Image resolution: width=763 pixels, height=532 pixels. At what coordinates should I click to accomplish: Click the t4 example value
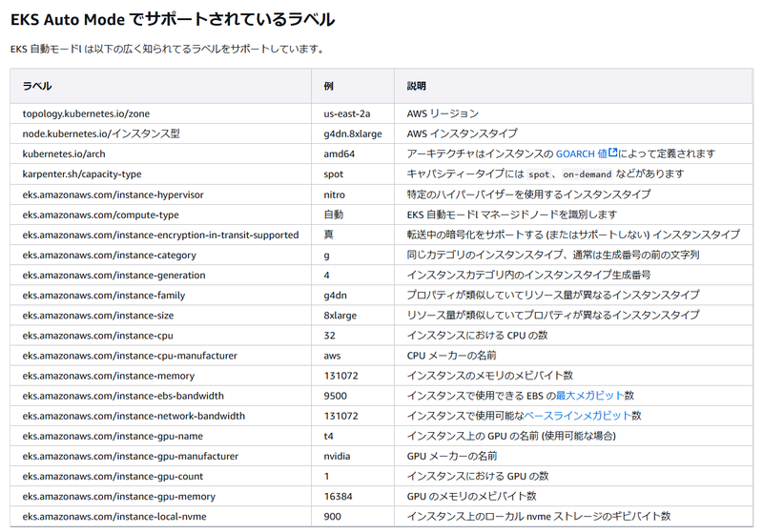[x=328, y=437]
